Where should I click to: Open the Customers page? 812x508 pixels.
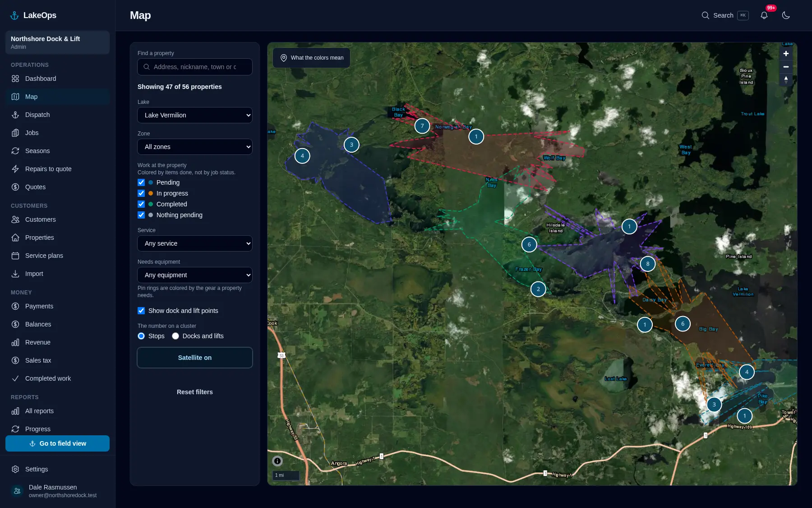[57, 219]
